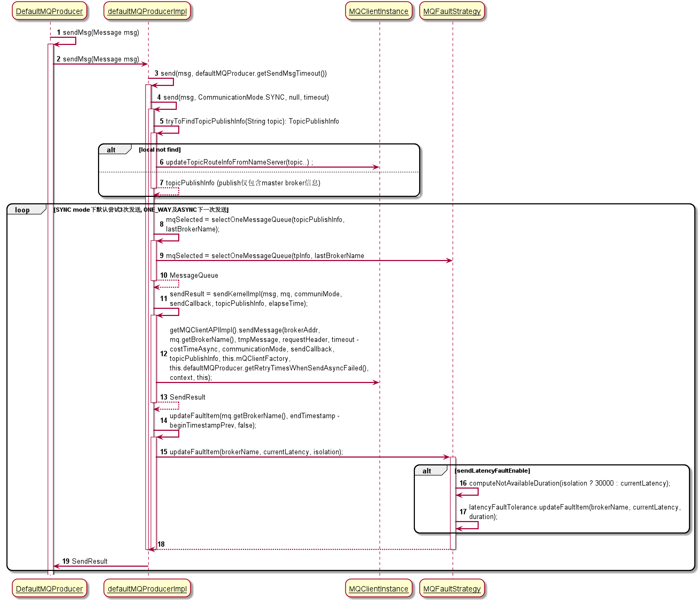
Task: Click the loop frame label
Action: [x=22, y=210]
